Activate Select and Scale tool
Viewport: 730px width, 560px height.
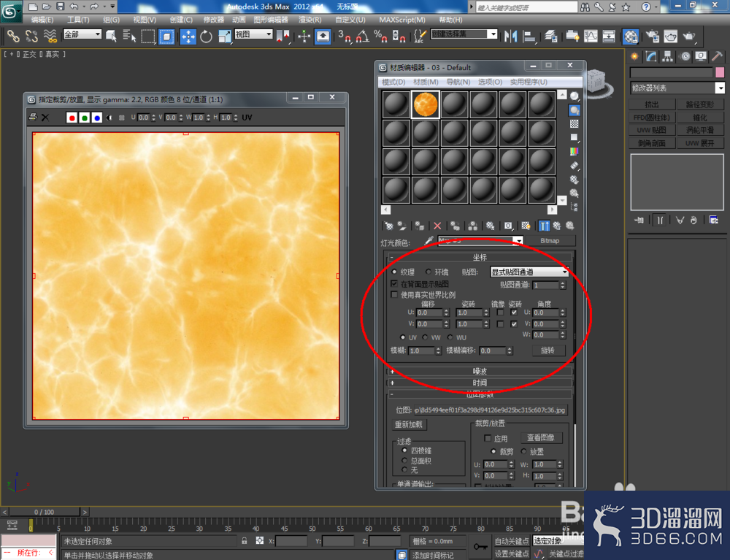[x=224, y=37]
